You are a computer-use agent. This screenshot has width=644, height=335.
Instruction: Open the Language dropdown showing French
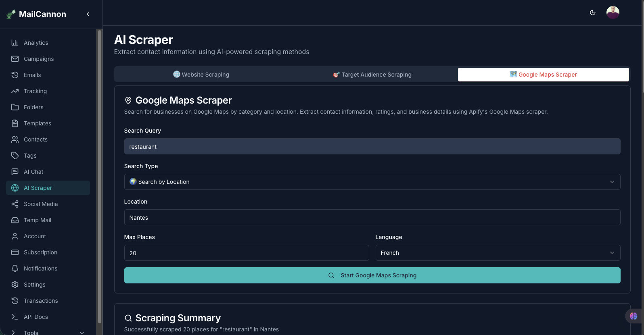pyautogui.click(x=498, y=253)
